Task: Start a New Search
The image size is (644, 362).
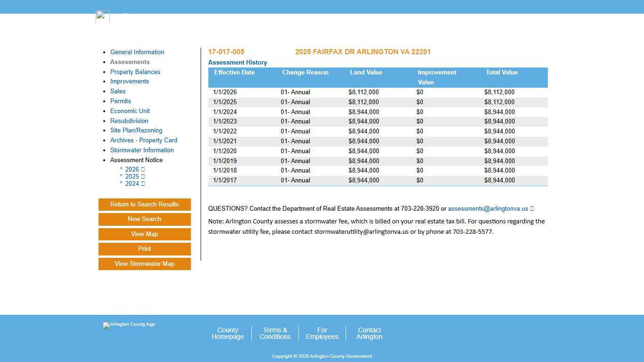Action: (x=144, y=219)
